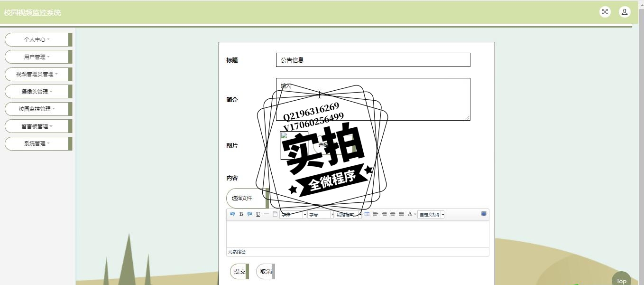Toggle underline formatting in the editor

(258, 214)
